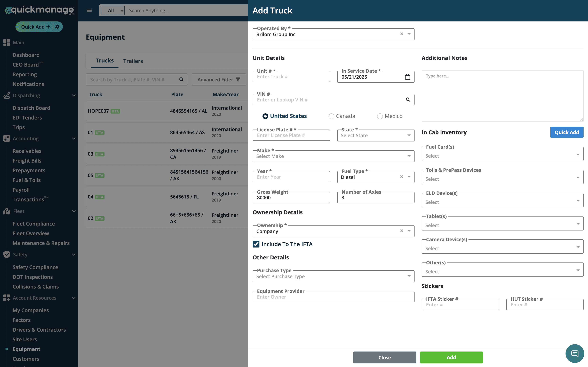
Task: Open the Select State dropdown
Action: tap(375, 135)
